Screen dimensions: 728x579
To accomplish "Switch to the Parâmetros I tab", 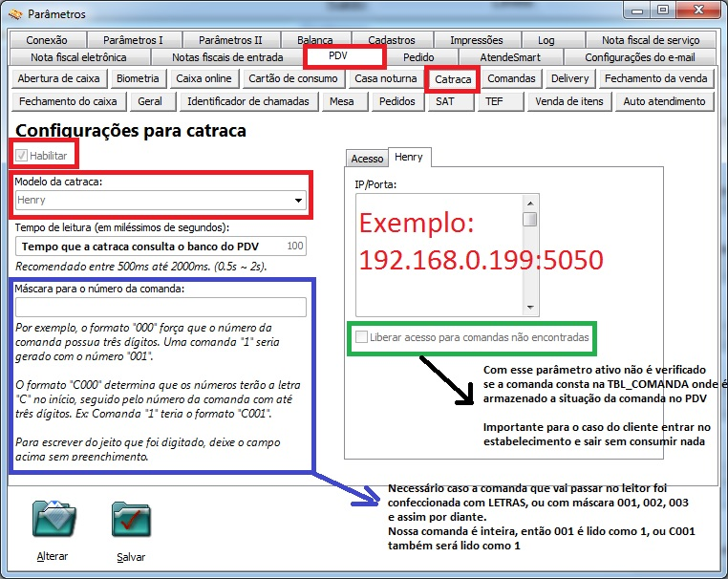I will pyautogui.click(x=133, y=40).
